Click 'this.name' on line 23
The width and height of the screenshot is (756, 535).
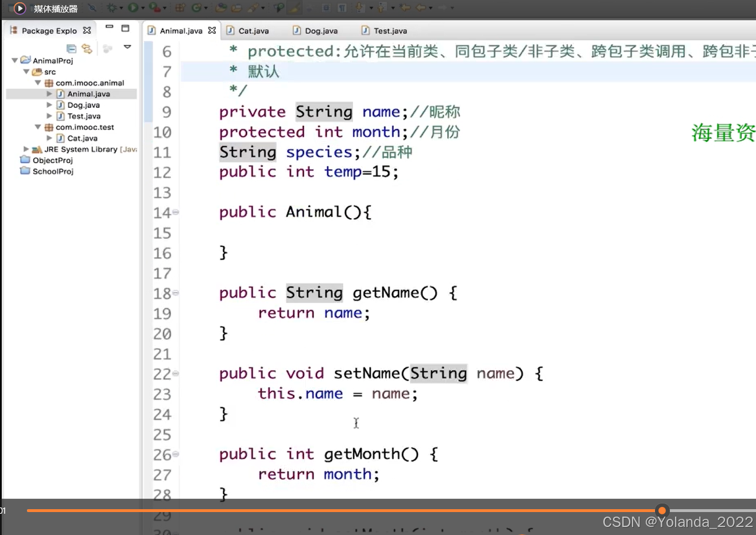(300, 394)
